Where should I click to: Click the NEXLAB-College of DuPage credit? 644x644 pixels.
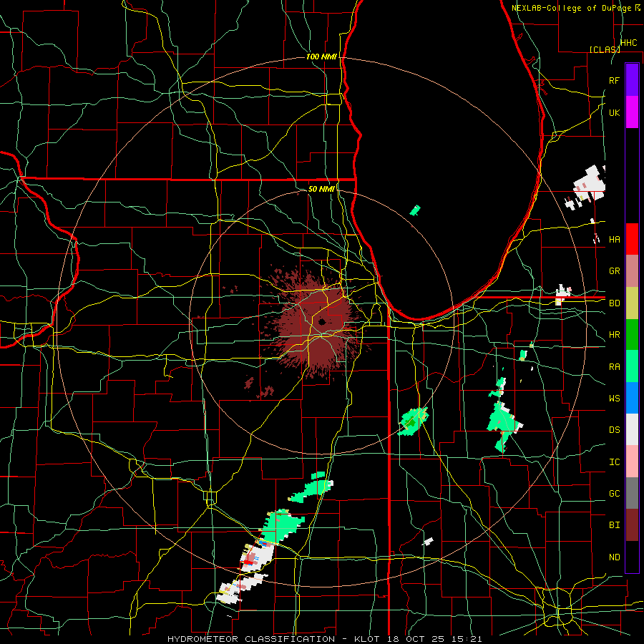click(576, 8)
